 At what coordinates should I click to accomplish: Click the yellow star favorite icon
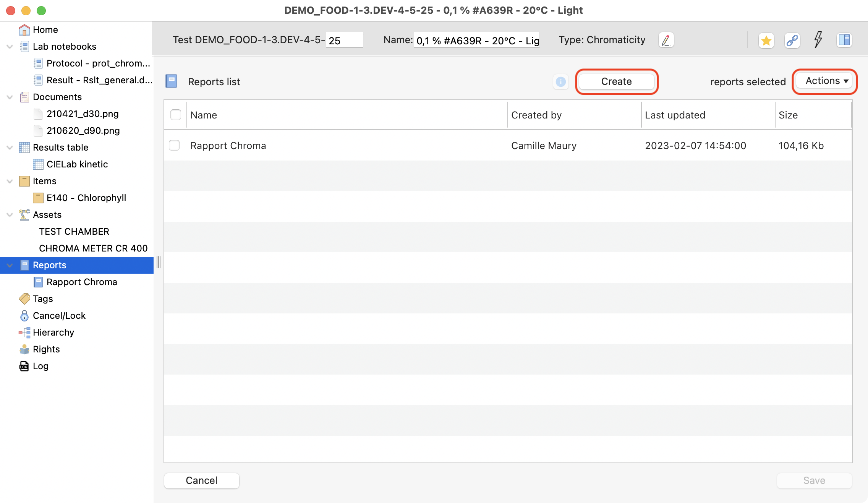click(766, 40)
